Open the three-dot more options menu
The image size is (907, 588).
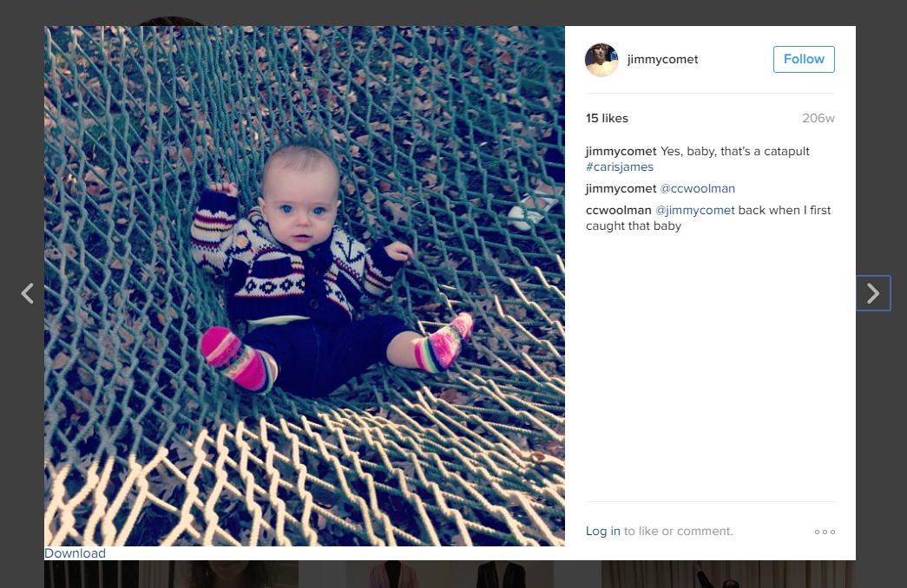(x=825, y=532)
